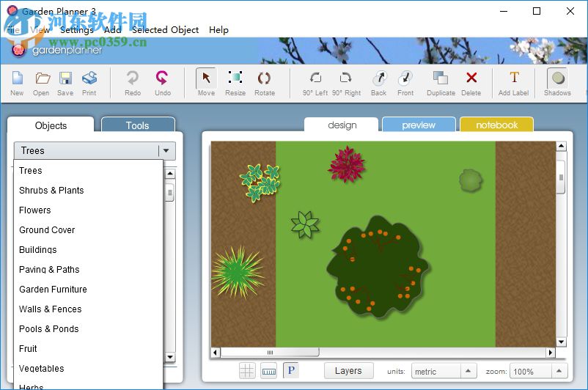The image size is (588, 390).
Task: Collapse the Trees category dropdown
Action: (166, 151)
